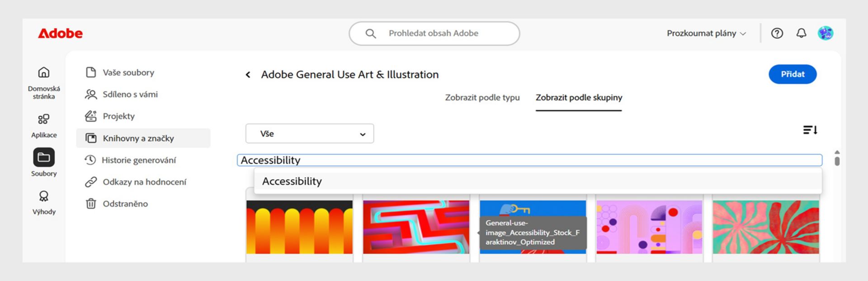The width and height of the screenshot is (868, 281).
Task: Click the sort order icon
Action: pyautogui.click(x=810, y=130)
